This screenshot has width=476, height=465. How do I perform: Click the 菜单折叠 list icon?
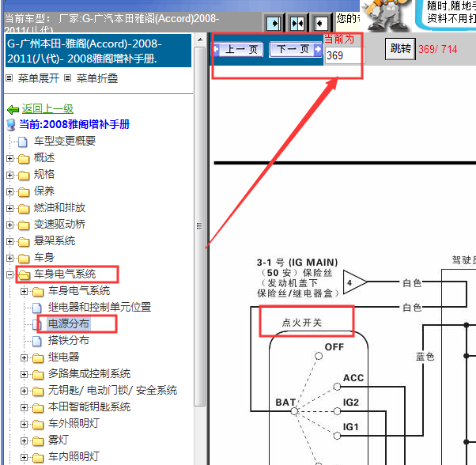point(68,78)
